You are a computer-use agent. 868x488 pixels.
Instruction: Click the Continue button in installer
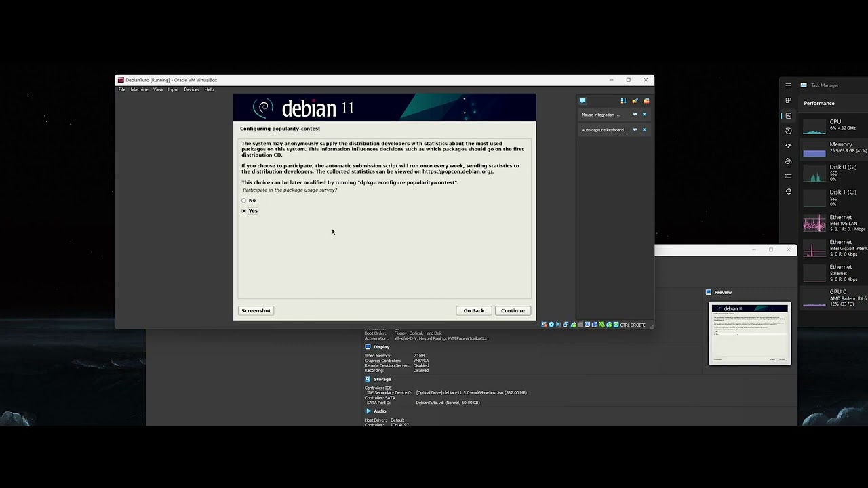(x=513, y=310)
